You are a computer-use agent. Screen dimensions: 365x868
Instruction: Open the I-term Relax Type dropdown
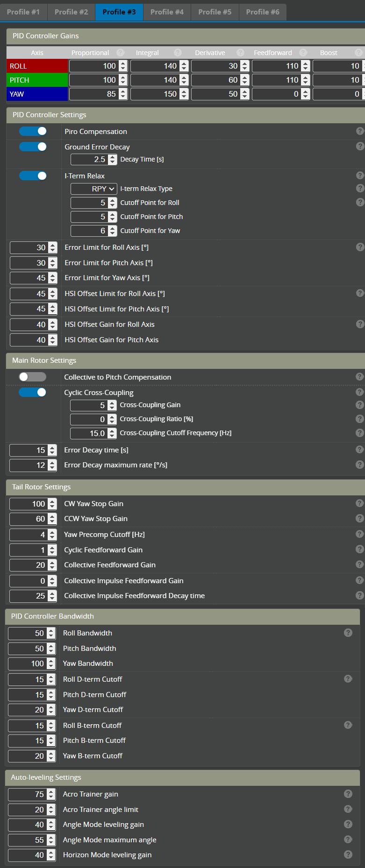point(93,189)
